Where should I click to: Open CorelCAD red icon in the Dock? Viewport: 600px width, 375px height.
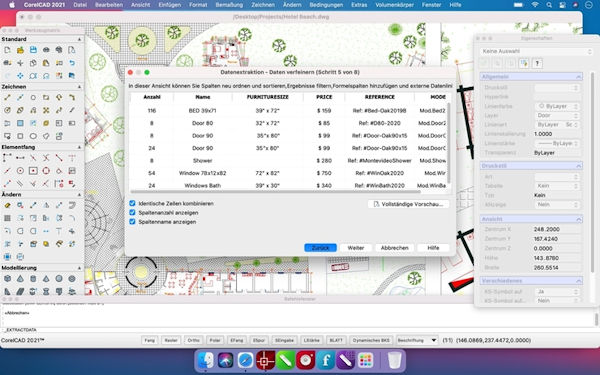coord(265,360)
